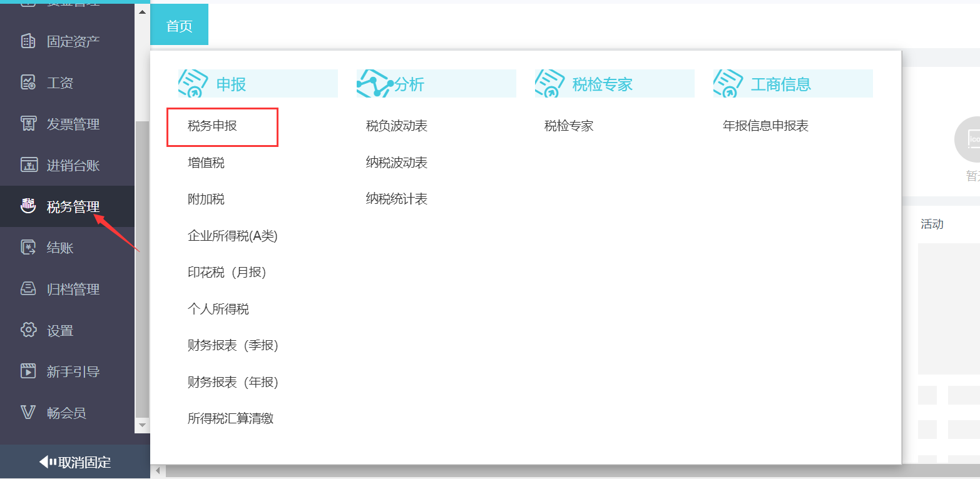This screenshot has height=479, width=980.
Task: Switch to the 首页 tab
Action: (x=179, y=26)
